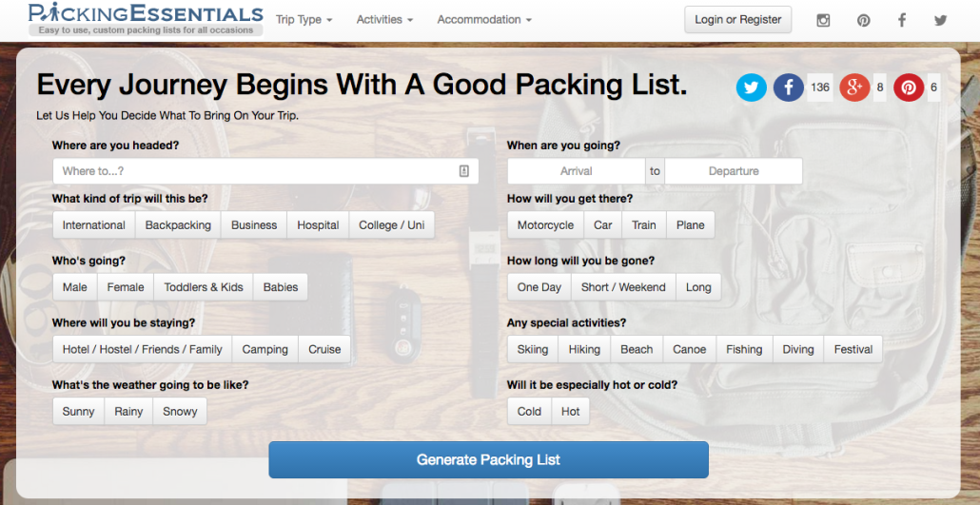Open the Arrival date field
Image resolution: width=980 pixels, height=505 pixels.
click(577, 171)
